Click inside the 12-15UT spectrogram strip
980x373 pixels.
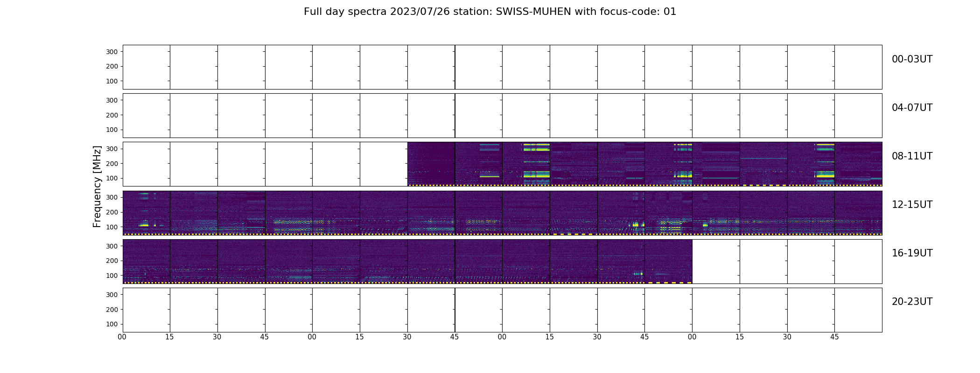pos(502,213)
